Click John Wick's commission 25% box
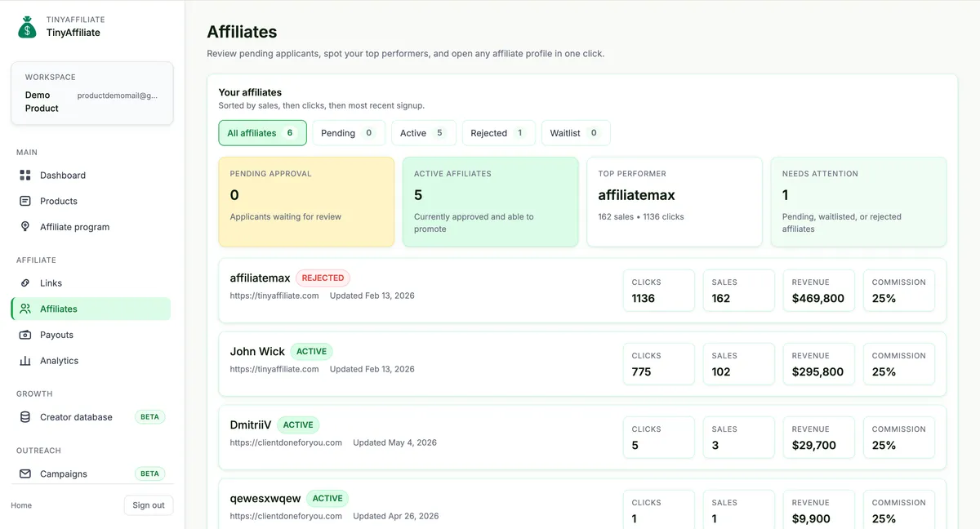The width and height of the screenshot is (980, 529). (x=898, y=364)
